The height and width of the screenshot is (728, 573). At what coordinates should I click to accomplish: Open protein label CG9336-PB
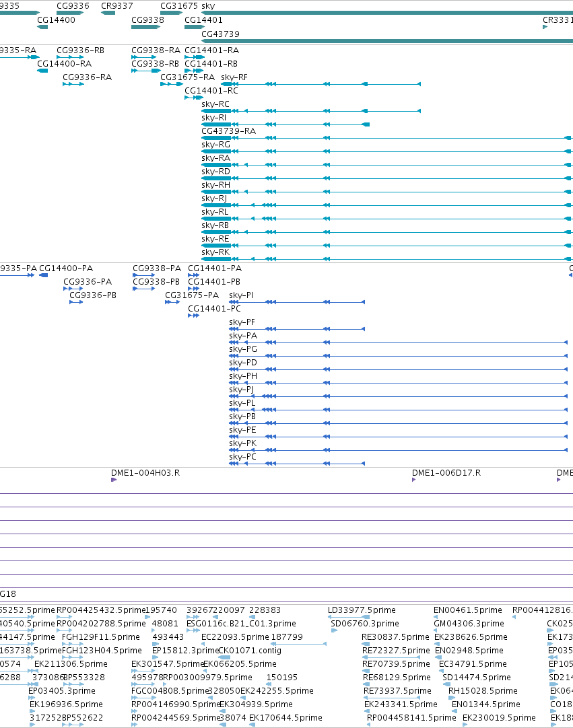tap(93, 295)
